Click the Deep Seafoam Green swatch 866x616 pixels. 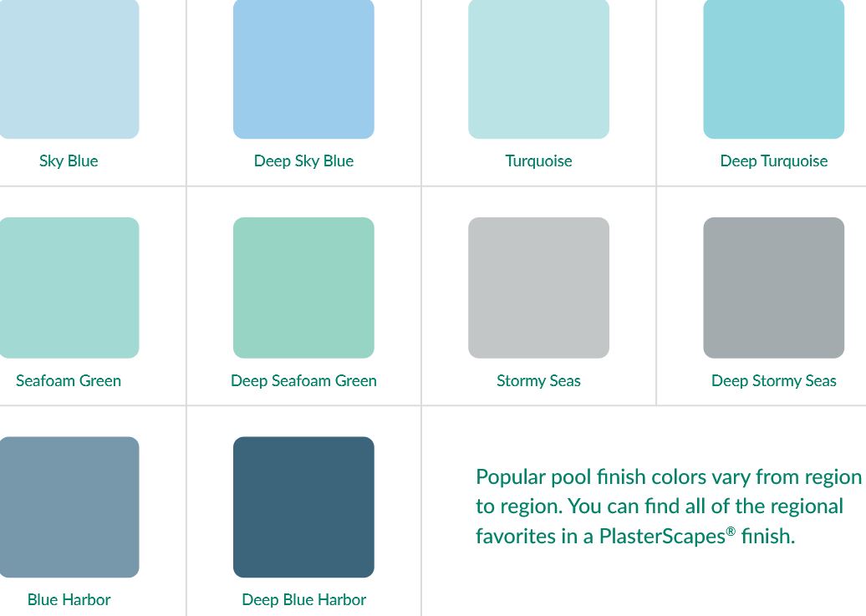click(x=303, y=288)
